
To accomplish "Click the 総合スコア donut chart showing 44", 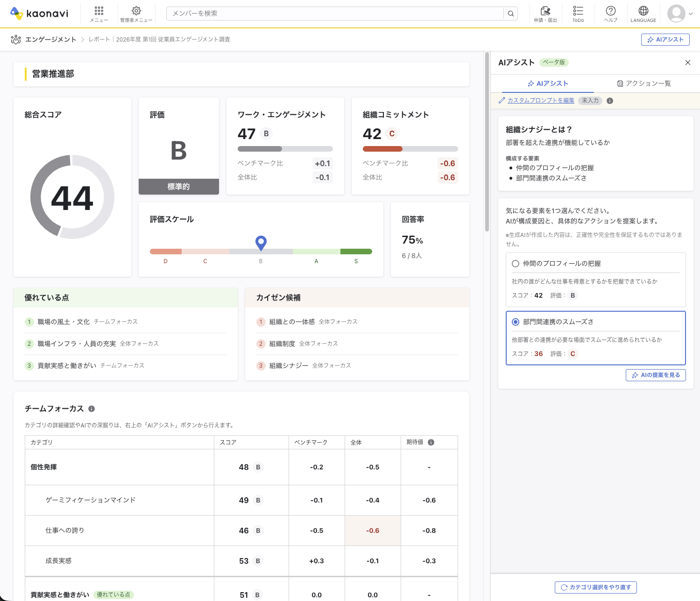I will coord(72,197).
